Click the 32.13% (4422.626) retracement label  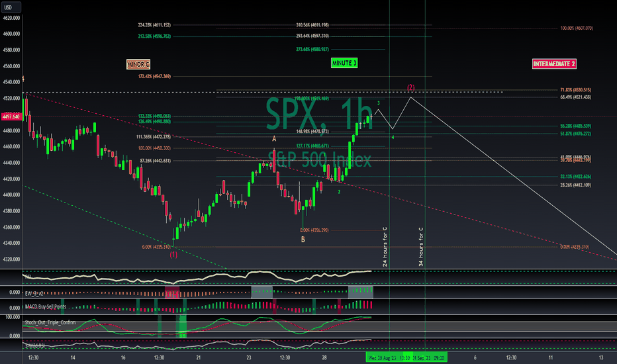(576, 176)
